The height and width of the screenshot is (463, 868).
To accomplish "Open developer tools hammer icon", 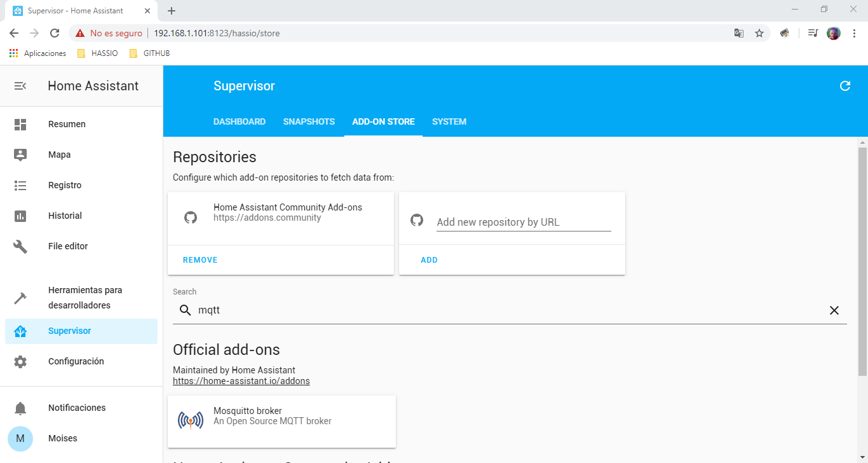I will [20, 298].
